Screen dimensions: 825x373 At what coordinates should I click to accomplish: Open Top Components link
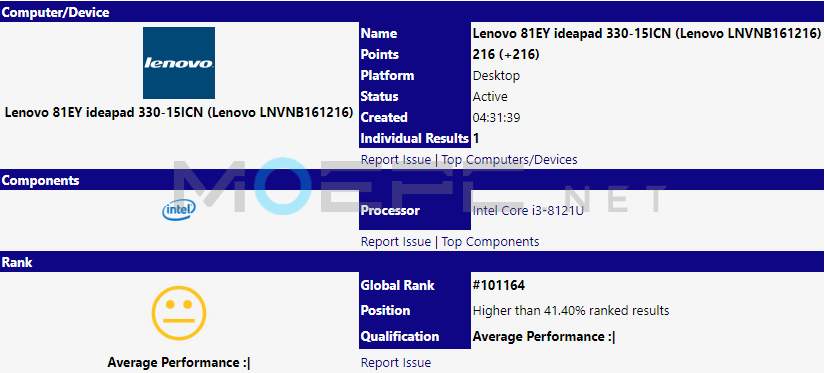(x=490, y=242)
